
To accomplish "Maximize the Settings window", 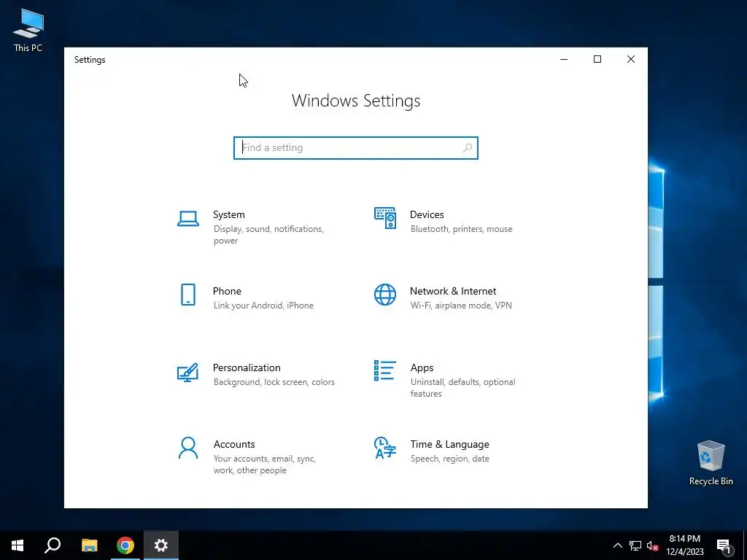I will click(x=597, y=59).
